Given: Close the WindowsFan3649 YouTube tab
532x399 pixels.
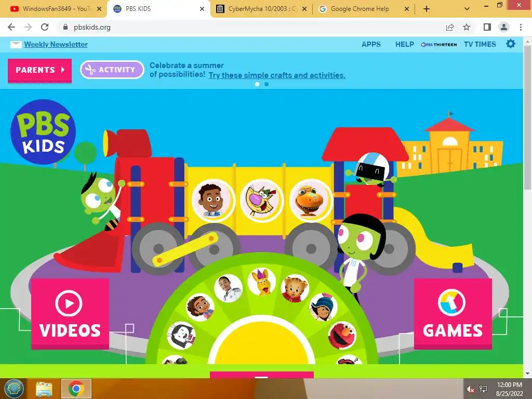Looking at the screenshot, I should pyautogui.click(x=99, y=9).
